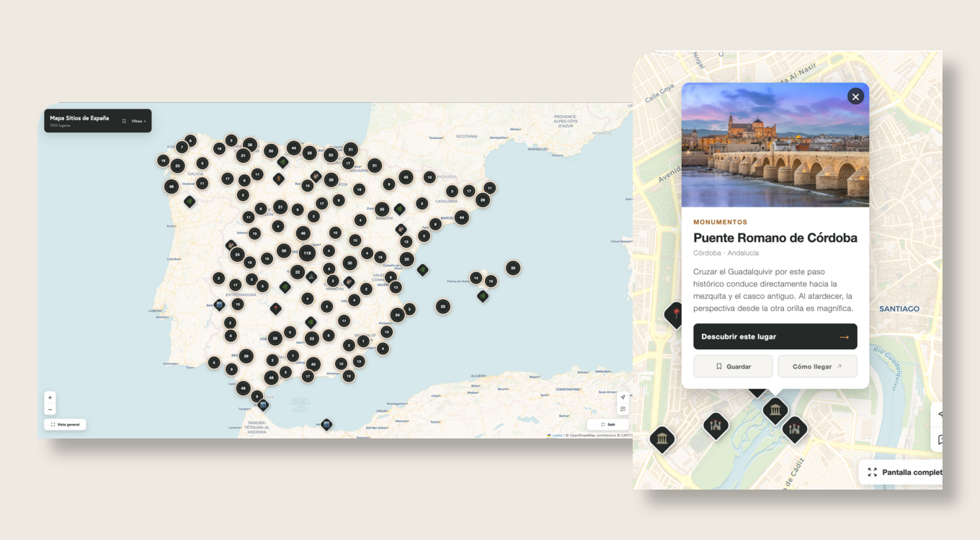The width and height of the screenshot is (980, 540).
Task: Open the cluster marker showing 25 at sea
Action: tap(443, 306)
